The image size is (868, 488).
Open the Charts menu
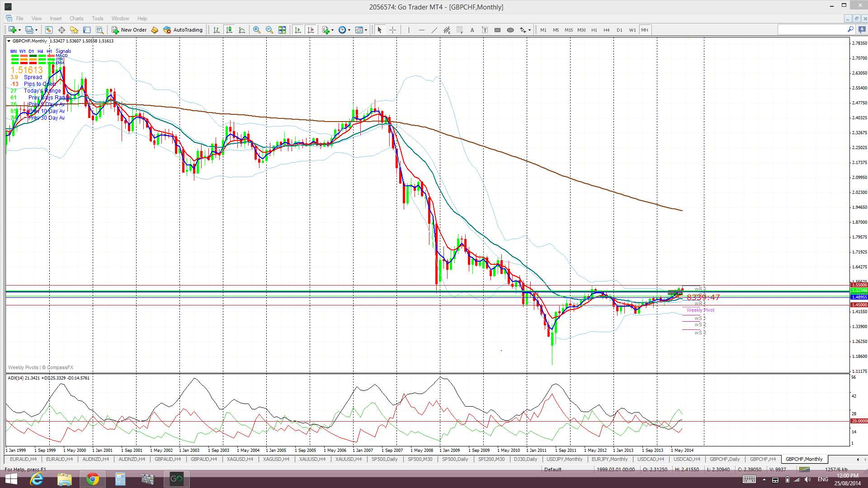coord(76,19)
